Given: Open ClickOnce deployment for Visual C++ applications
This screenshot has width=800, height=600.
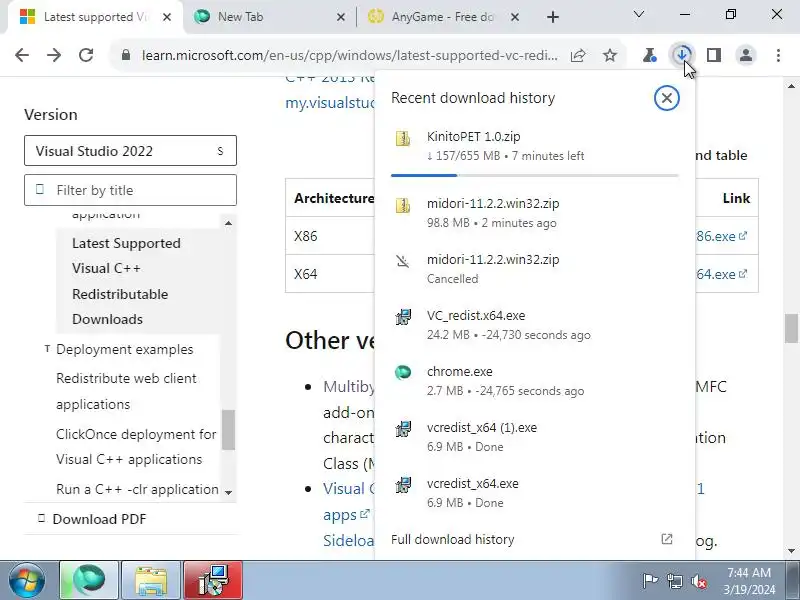Looking at the screenshot, I should click(x=136, y=446).
